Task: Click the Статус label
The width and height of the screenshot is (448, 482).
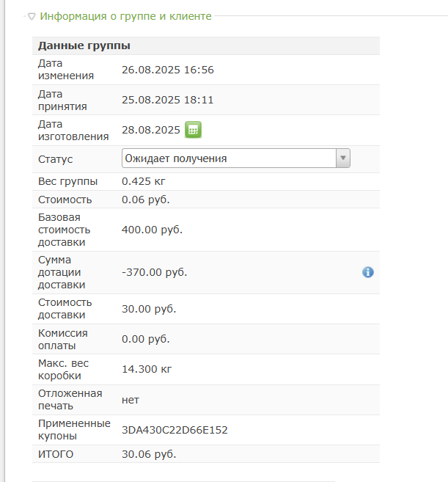Action: click(55, 159)
